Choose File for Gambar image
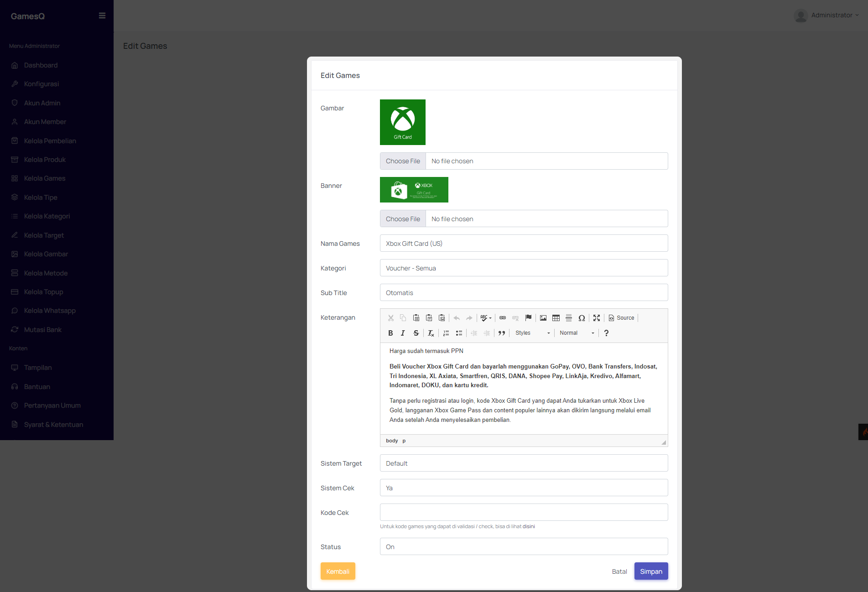868x592 pixels. 403,161
